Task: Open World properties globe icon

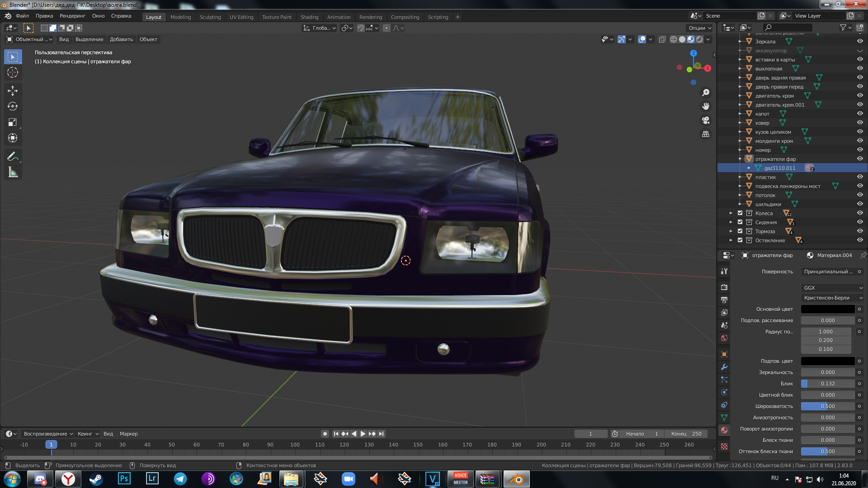Action: (724, 338)
